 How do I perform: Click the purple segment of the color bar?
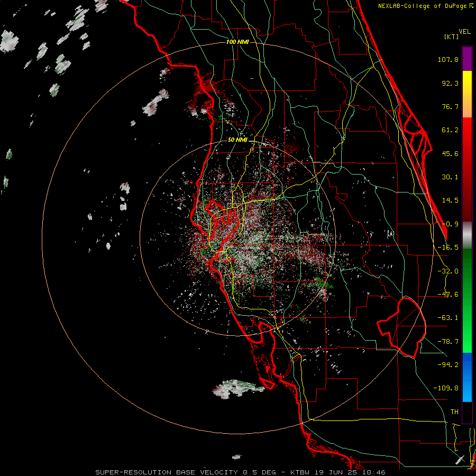coord(467,59)
